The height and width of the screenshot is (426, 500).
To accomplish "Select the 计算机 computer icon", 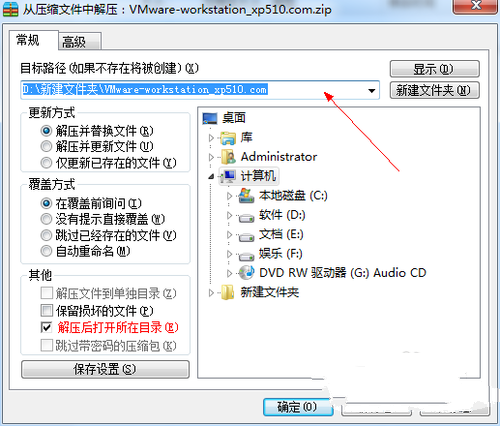I will (228, 176).
